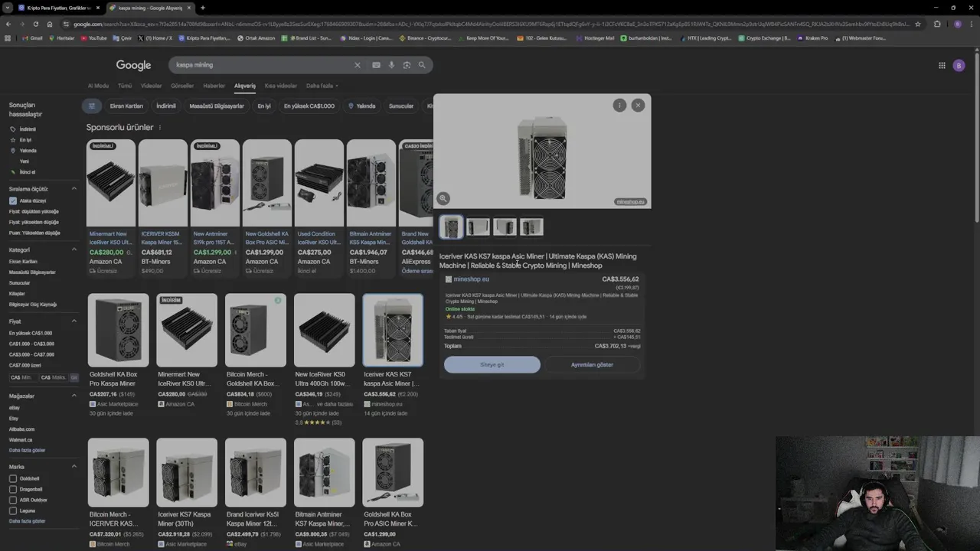This screenshot has width=980, height=551.
Task: Switch to the Görseller tab
Action: coord(182,86)
